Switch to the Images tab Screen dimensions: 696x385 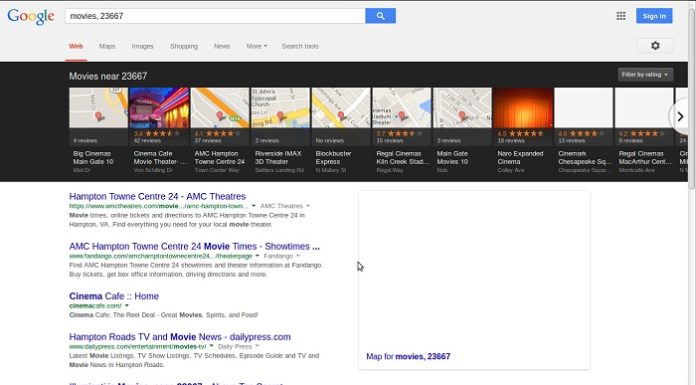[142, 46]
